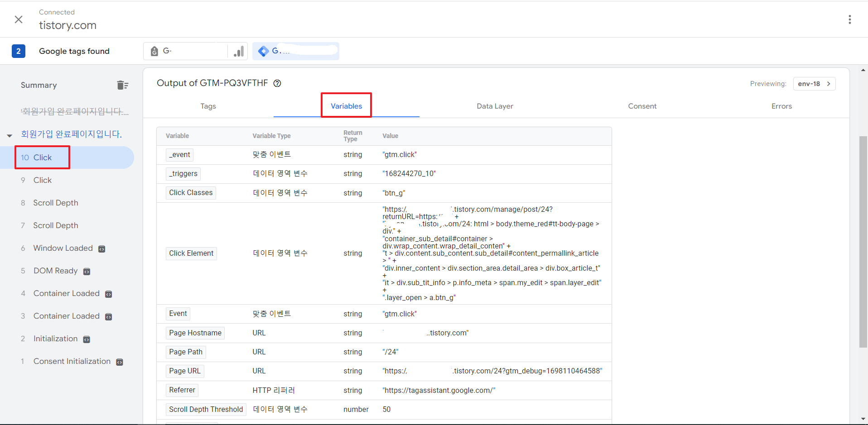This screenshot has height=425, width=868.
Task: Click the Page Hostname variable chip
Action: point(195,333)
